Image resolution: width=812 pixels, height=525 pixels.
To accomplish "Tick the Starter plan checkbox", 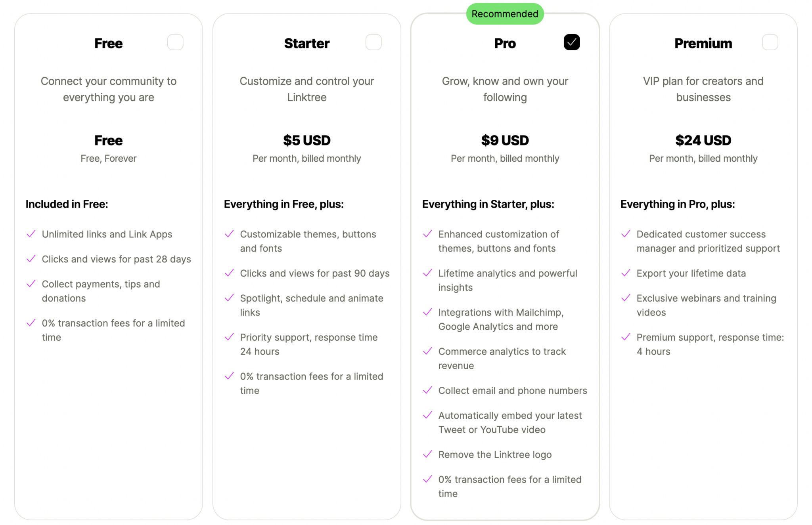I will pyautogui.click(x=373, y=42).
